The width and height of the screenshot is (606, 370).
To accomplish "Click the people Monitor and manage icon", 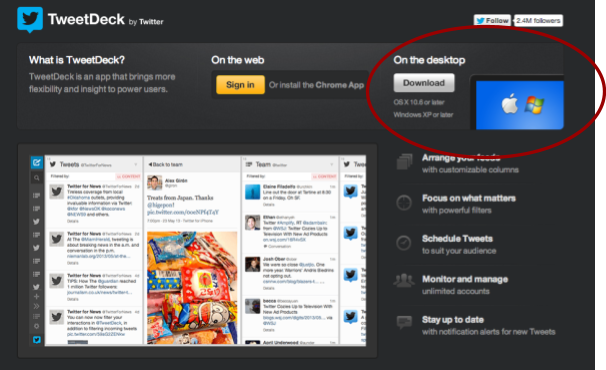I will point(404,281).
